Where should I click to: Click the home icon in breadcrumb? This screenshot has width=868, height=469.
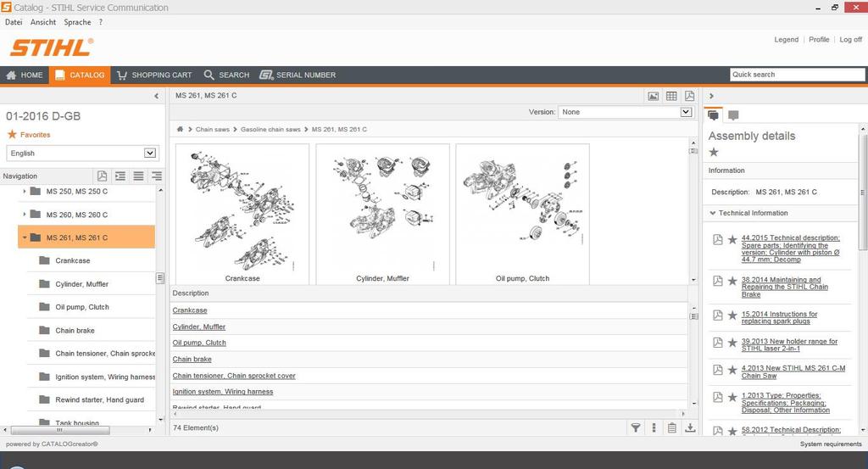tap(180, 129)
